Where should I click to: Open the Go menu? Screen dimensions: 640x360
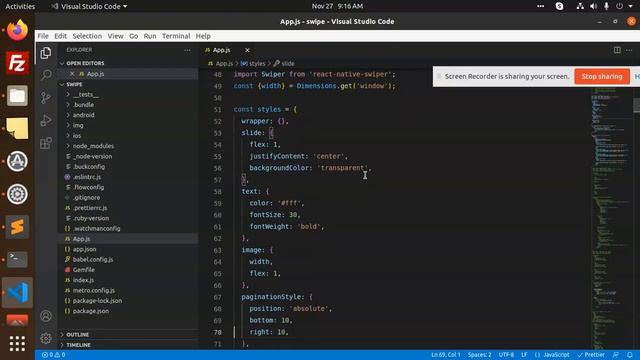pyautogui.click(x=133, y=36)
